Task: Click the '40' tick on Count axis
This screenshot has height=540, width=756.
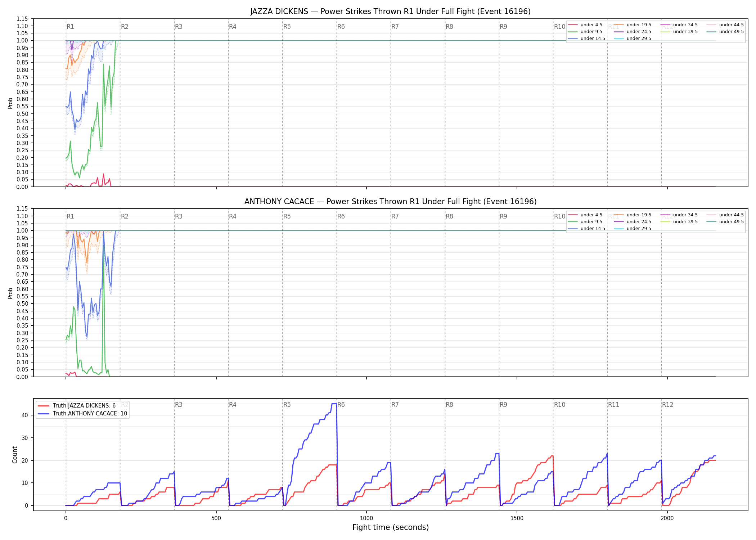Action: pyautogui.click(x=25, y=415)
